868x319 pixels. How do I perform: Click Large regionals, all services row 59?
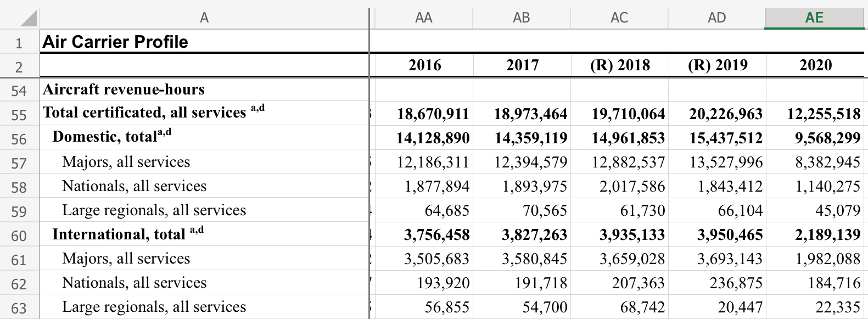(x=204, y=210)
